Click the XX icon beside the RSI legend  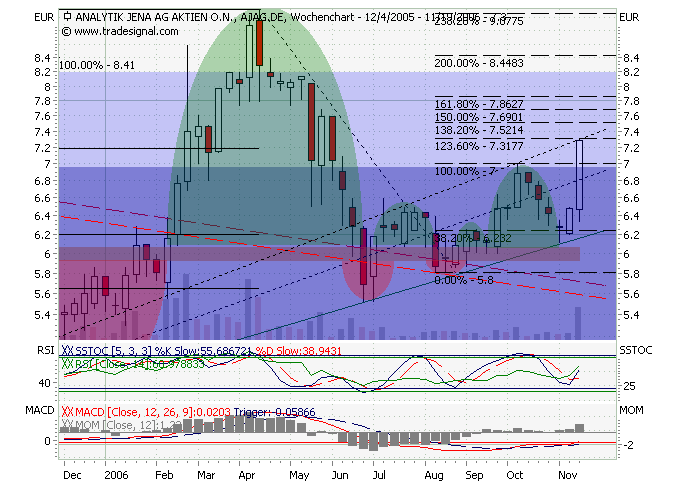click(x=68, y=365)
